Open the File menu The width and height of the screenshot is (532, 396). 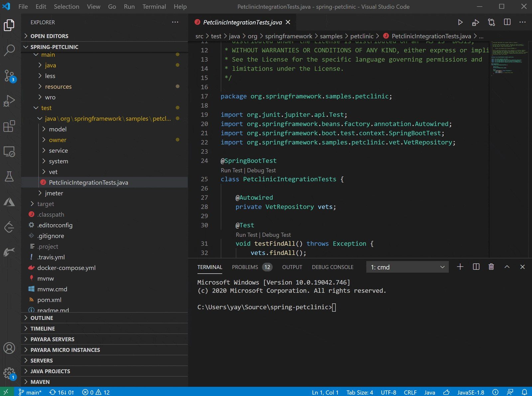[23, 7]
